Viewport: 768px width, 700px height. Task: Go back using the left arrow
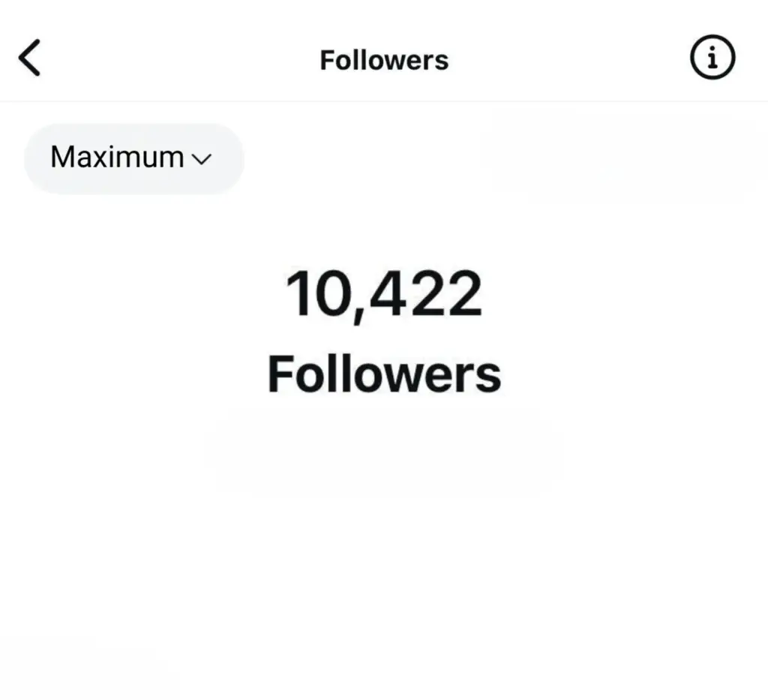pyautogui.click(x=29, y=59)
